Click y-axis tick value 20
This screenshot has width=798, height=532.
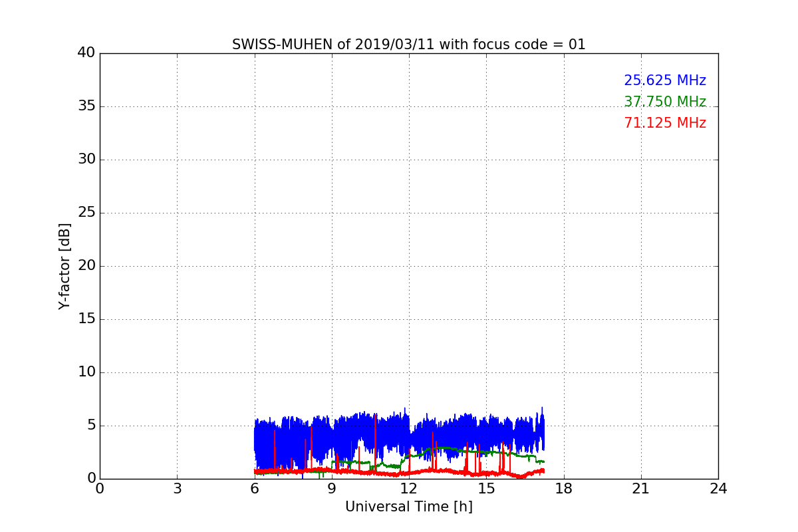point(86,266)
